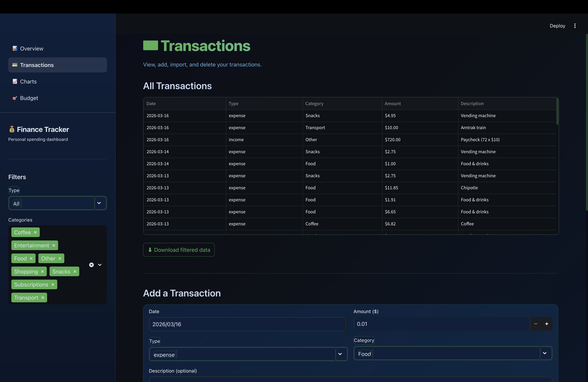Expand the categories multiselect chevron

pos(100,265)
